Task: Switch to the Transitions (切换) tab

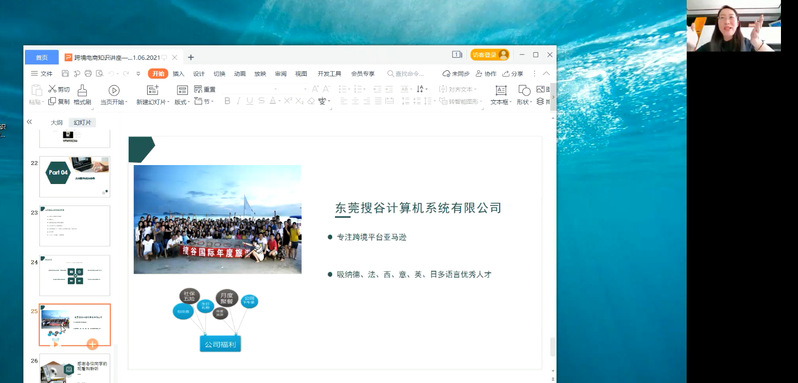Action: (x=219, y=74)
